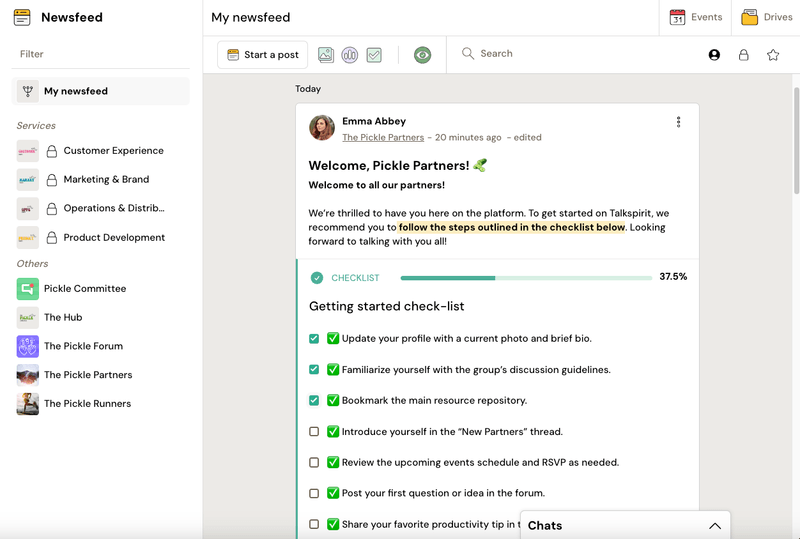Image resolution: width=800 pixels, height=539 pixels.
Task: Toggle the green eye visibility filter
Action: [x=422, y=55]
